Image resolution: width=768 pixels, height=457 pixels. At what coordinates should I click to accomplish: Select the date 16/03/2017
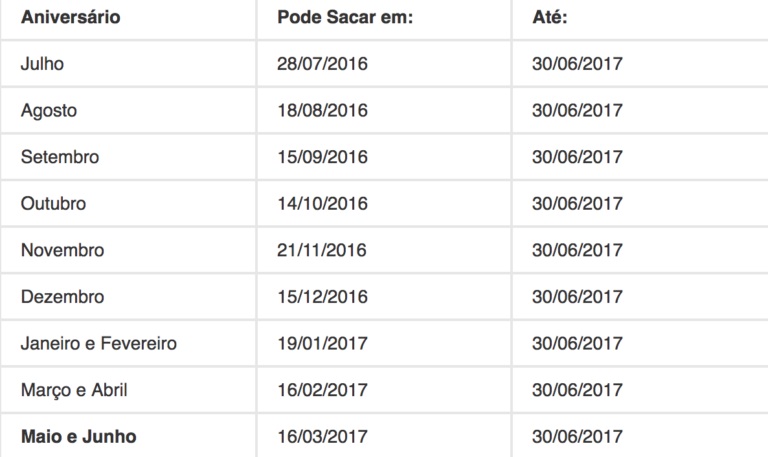322,436
